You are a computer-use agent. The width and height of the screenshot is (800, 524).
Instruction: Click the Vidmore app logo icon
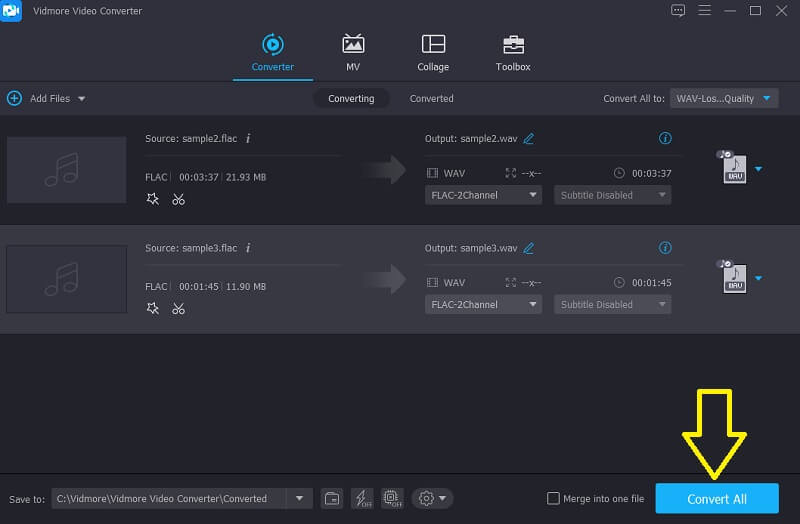11,11
